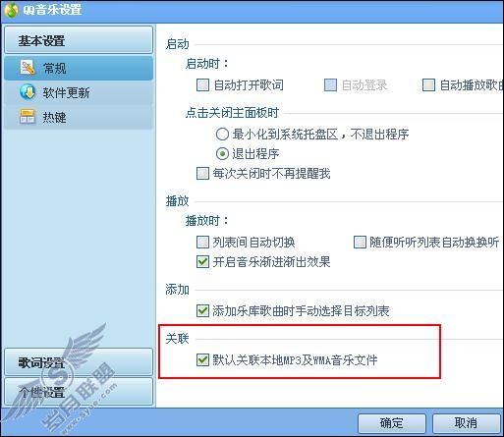This screenshot has height=437, width=504.
Task: Enable 列表间自动切换 option
Action: tap(202, 243)
